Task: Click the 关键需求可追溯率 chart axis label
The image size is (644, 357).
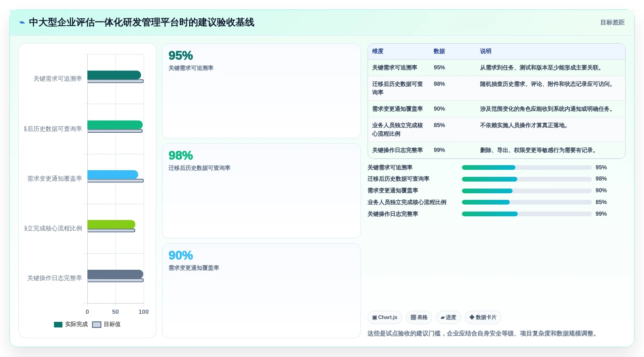Action: point(58,79)
